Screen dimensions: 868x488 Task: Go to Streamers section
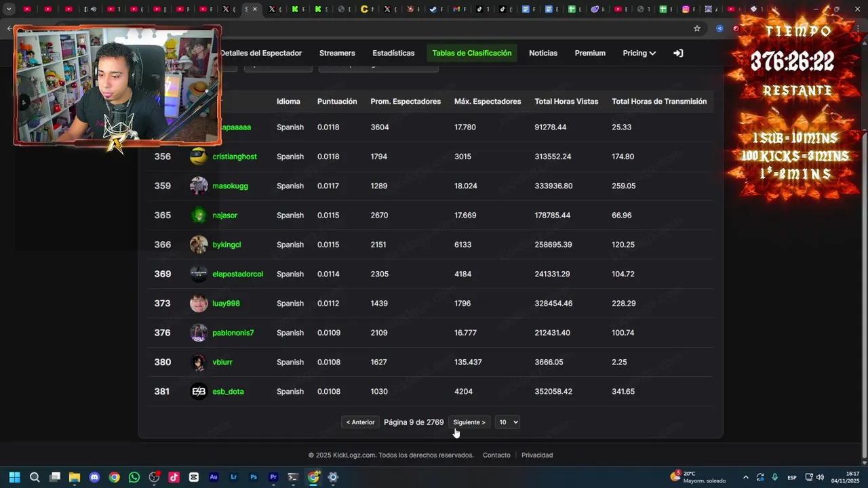(337, 53)
